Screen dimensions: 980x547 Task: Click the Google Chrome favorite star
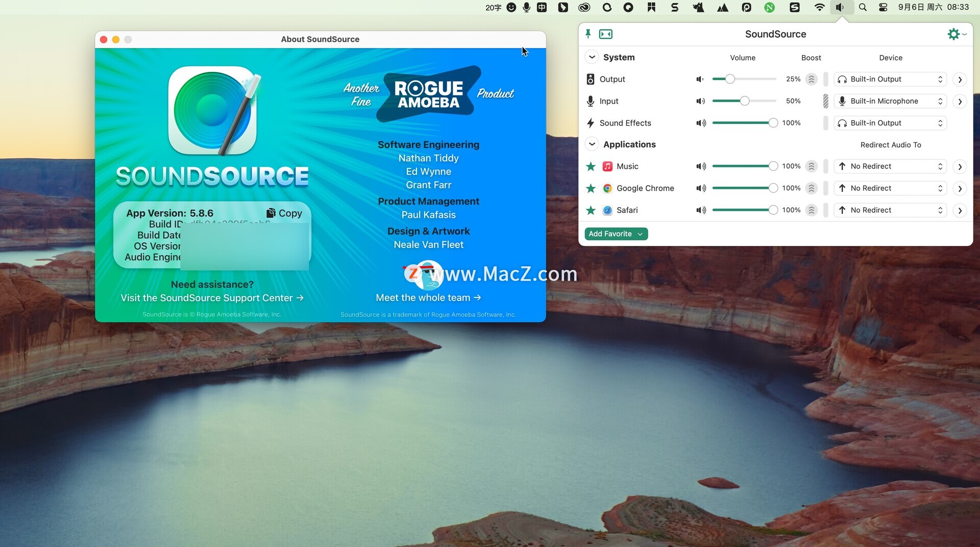(x=591, y=188)
